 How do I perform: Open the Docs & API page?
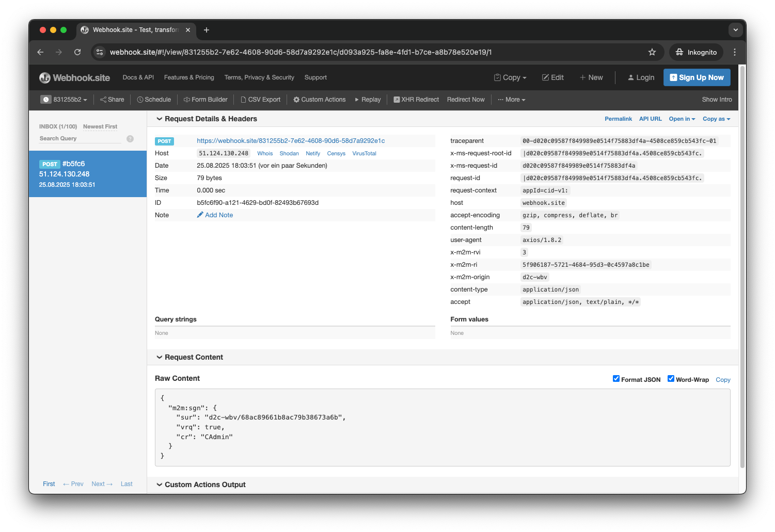(137, 77)
